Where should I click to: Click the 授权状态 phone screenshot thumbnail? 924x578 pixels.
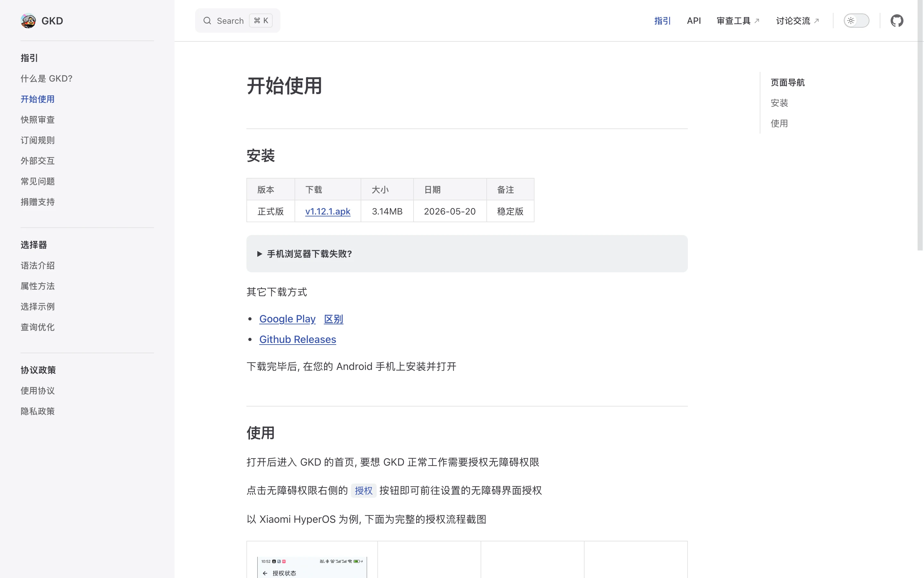(x=312, y=567)
